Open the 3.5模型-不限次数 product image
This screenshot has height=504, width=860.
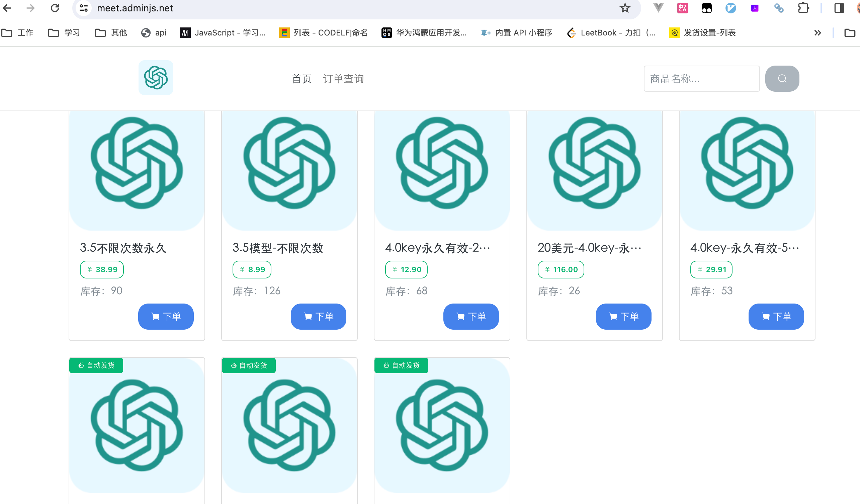click(289, 171)
